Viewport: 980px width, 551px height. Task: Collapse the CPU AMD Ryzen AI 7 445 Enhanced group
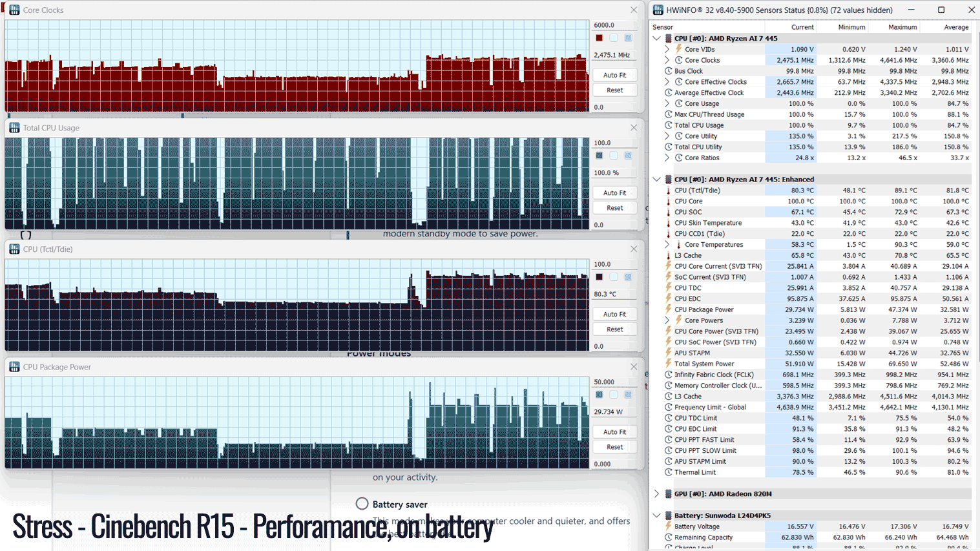pos(657,180)
